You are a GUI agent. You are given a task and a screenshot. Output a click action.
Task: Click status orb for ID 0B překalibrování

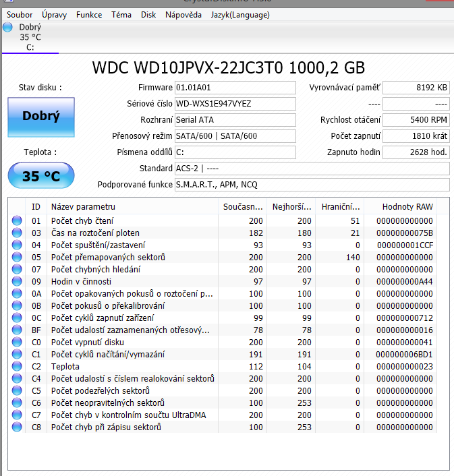[17, 305]
